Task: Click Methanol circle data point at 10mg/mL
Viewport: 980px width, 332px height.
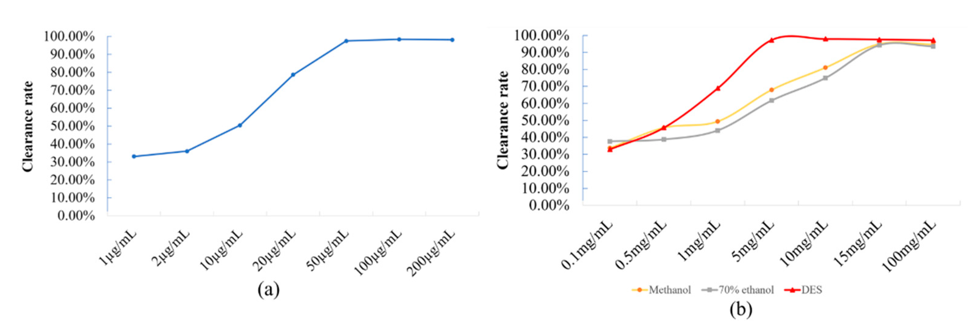Action: pyautogui.click(x=826, y=68)
